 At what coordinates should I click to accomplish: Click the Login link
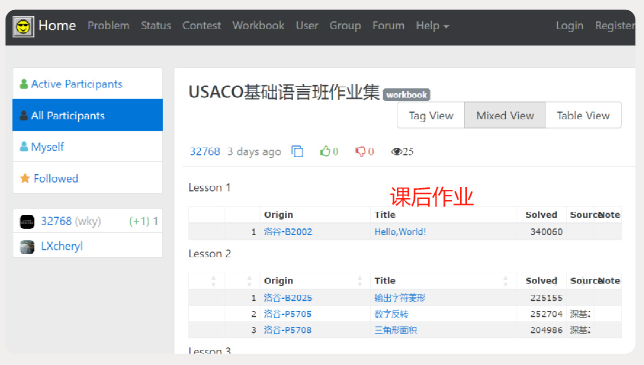[570, 25]
